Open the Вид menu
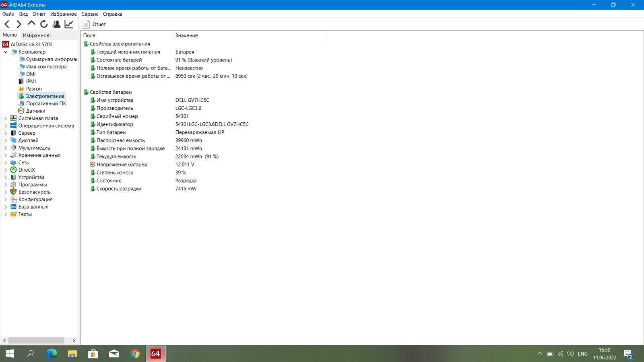Screen dimensions: 644x362 [x=23, y=14]
